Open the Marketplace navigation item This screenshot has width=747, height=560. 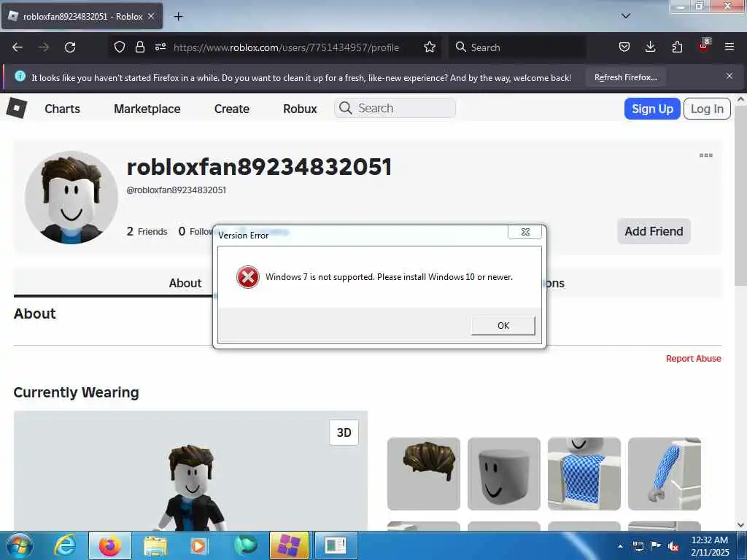(x=147, y=109)
